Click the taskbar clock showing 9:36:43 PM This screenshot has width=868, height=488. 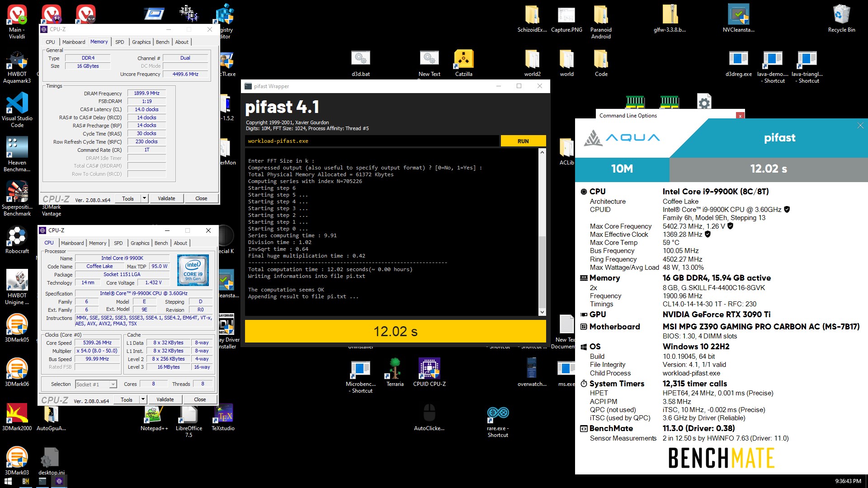[x=848, y=481]
